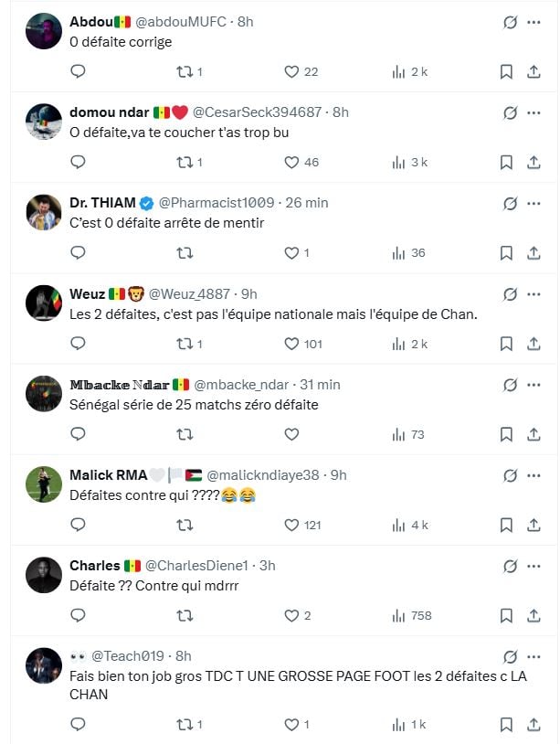
Task: Retweet Weuz's post about Chan team
Action: tap(185, 344)
